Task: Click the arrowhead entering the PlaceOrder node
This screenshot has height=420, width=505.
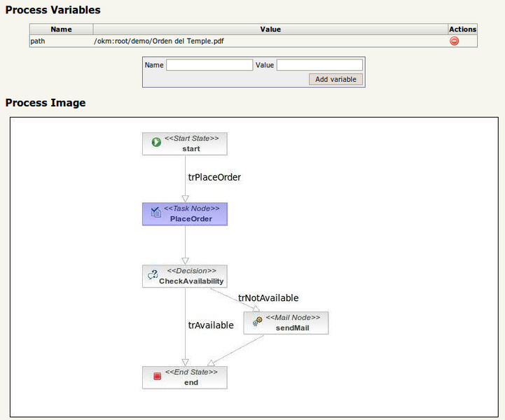Action: [x=185, y=199]
